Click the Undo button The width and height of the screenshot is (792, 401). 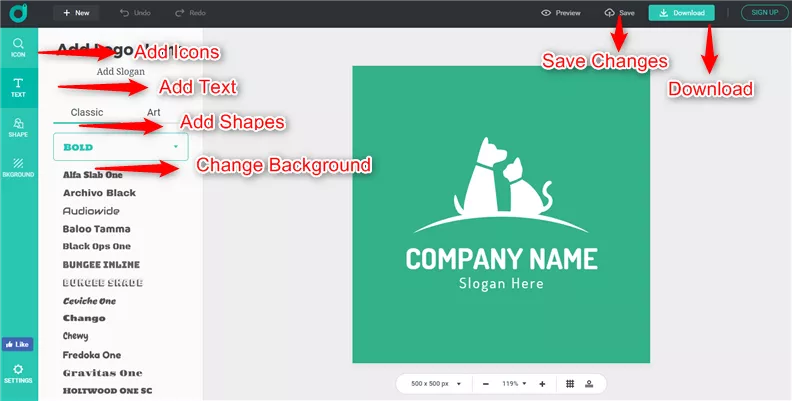(x=135, y=13)
